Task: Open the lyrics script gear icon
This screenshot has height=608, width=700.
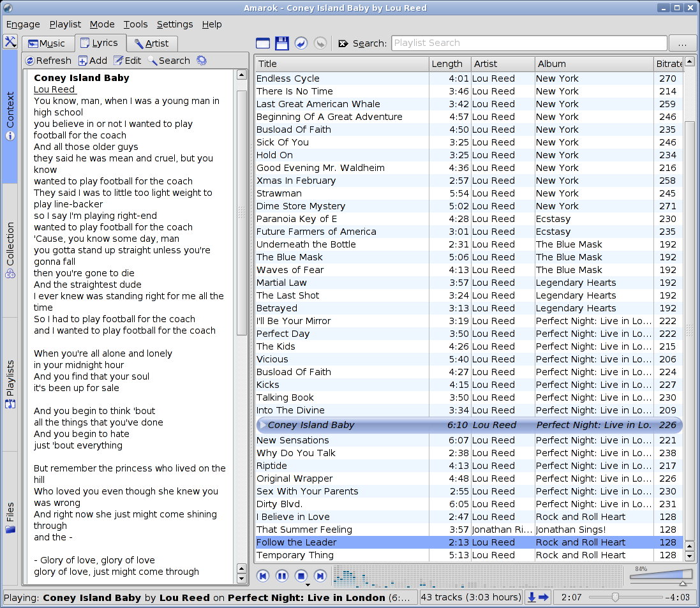Action: [202, 61]
